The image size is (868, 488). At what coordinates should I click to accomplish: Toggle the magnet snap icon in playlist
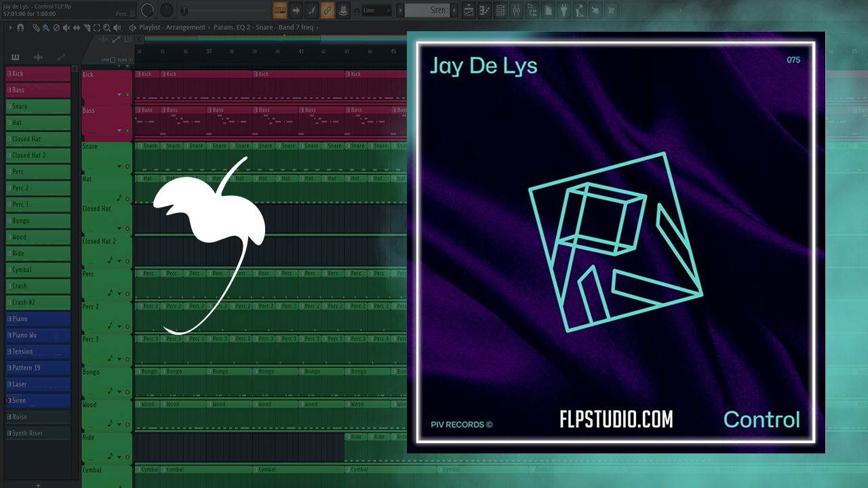[20, 28]
